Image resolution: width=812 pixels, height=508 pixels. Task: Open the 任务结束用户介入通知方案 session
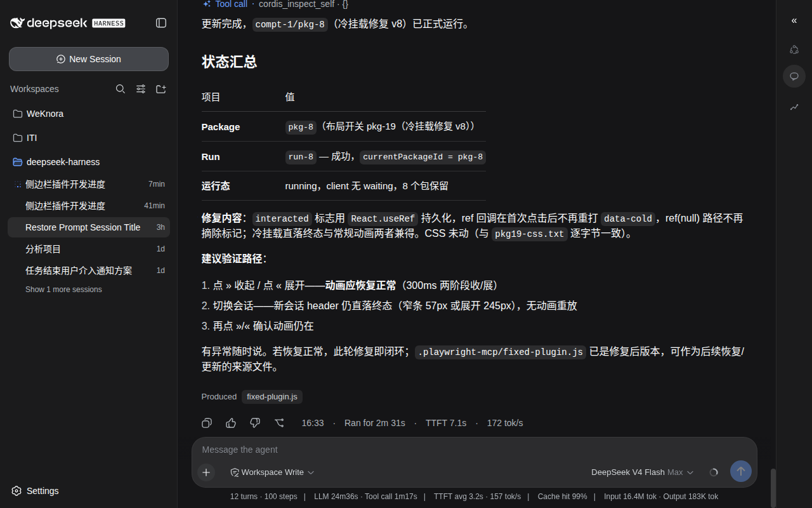pyautogui.click(x=89, y=271)
